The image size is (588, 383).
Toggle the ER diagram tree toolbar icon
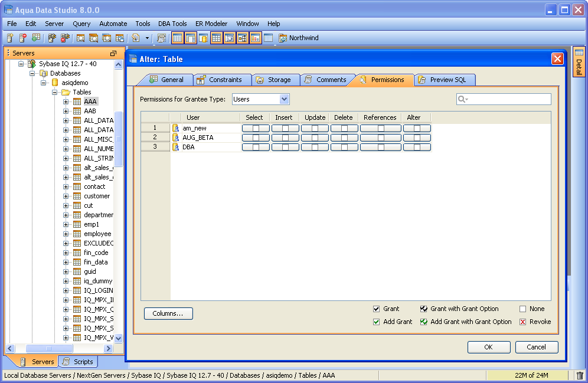tap(242, 38)
